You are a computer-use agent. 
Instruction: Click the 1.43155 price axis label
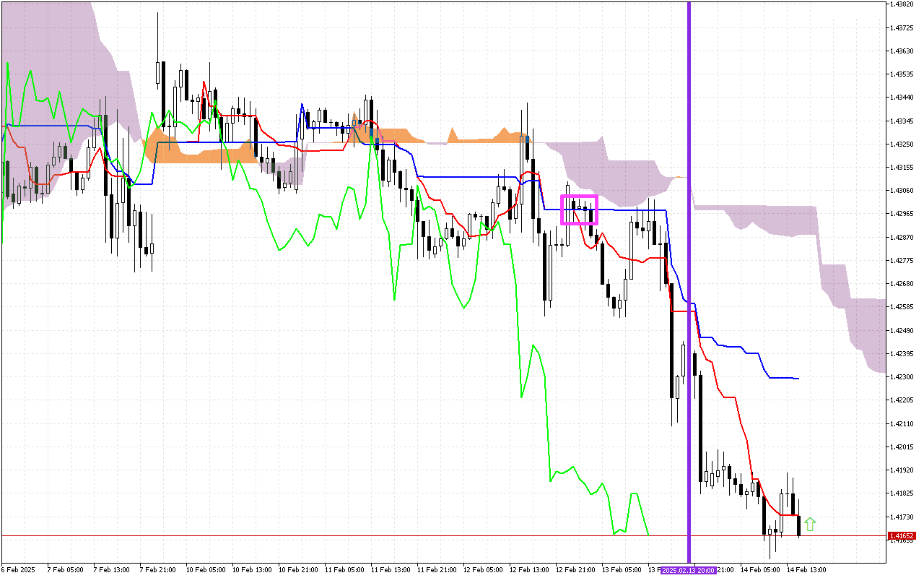point(902,167)
